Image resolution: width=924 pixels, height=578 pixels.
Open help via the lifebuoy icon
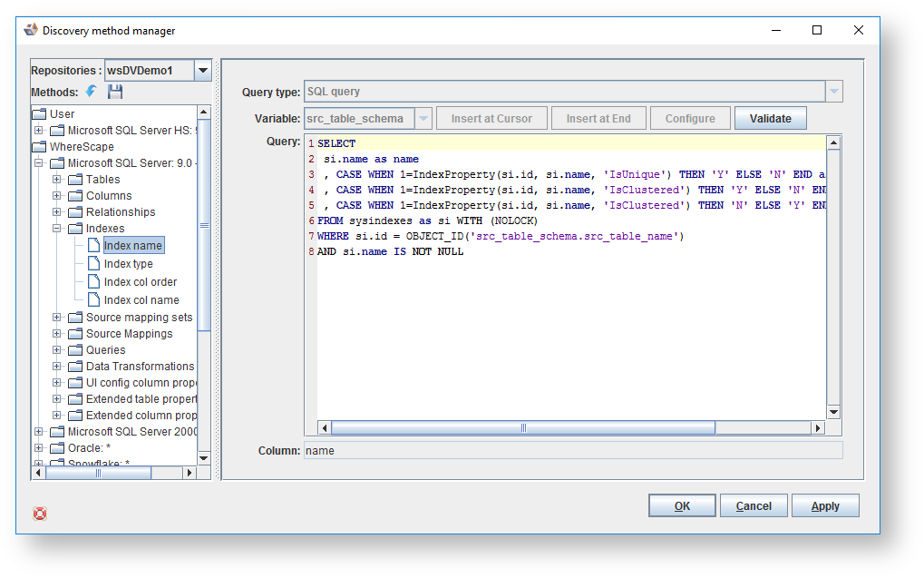tap(40, 514)
